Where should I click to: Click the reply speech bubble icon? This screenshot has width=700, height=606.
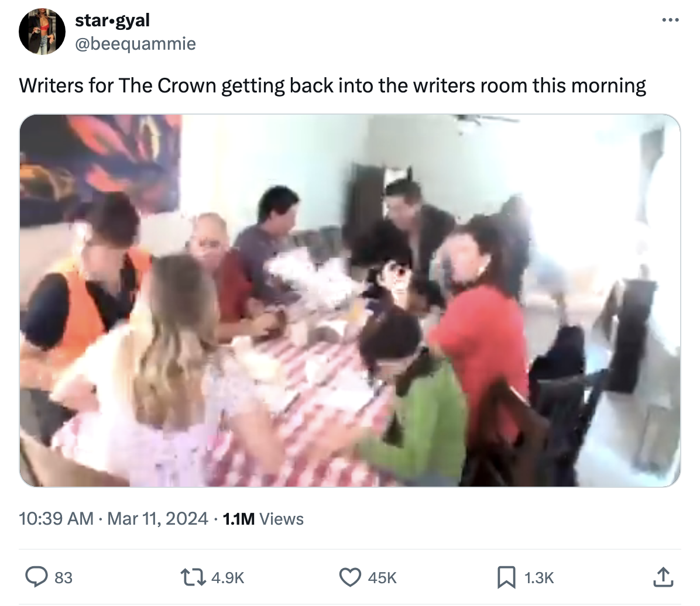tap(36, 577)
